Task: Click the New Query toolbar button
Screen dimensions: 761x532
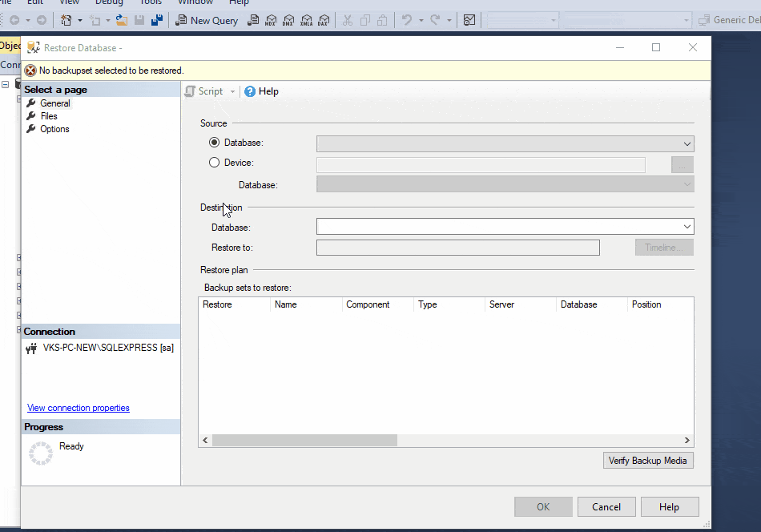Action: click(207, 20)
